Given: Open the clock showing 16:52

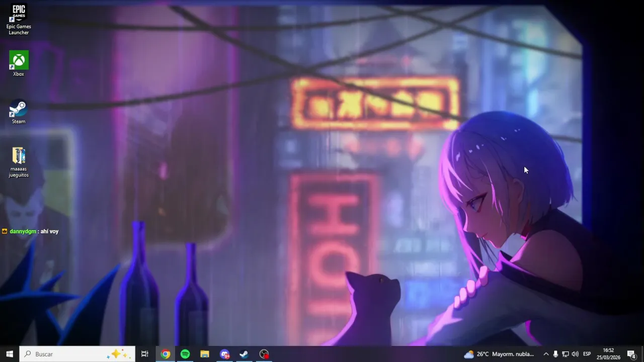Looking at the screenshot, I should click(608, 354).
